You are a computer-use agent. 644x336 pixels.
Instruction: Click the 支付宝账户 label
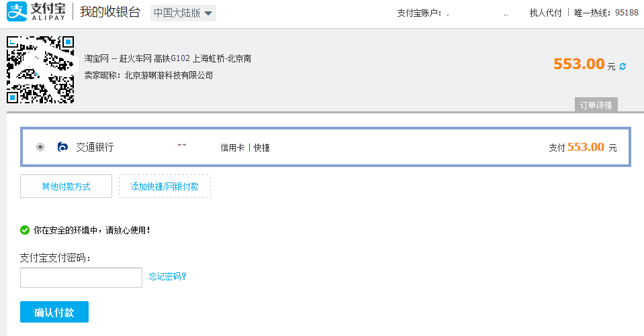pos(419,13)
